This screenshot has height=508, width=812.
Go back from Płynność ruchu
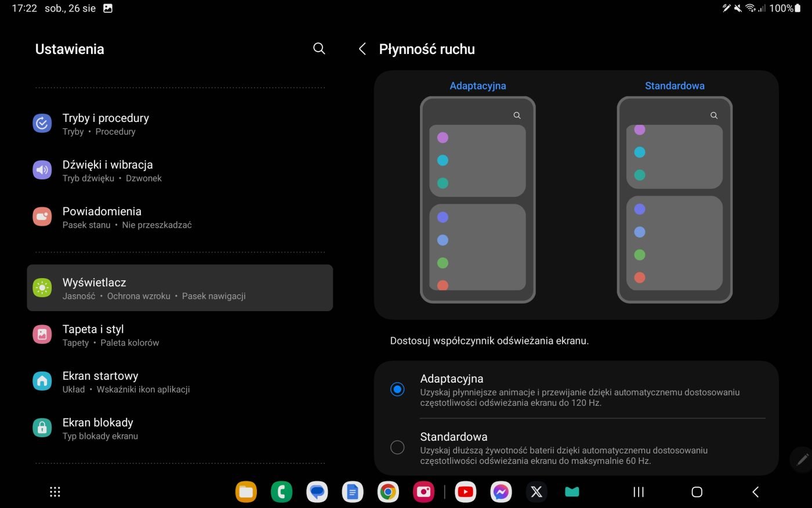362,49
